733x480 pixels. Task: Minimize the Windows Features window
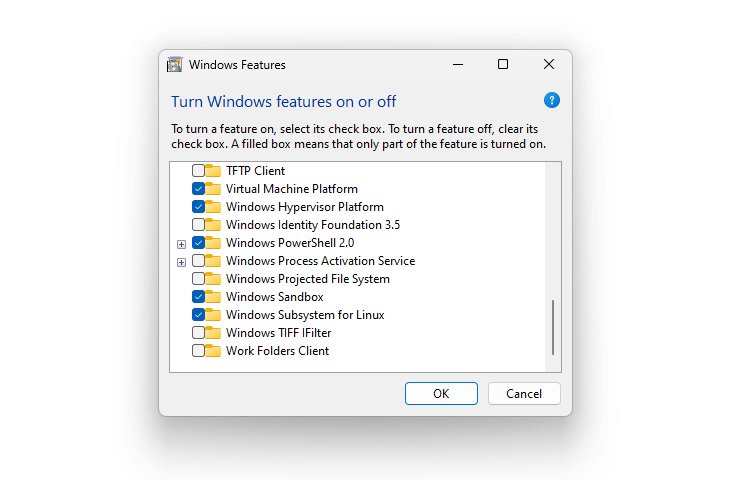tap(458, 64)
